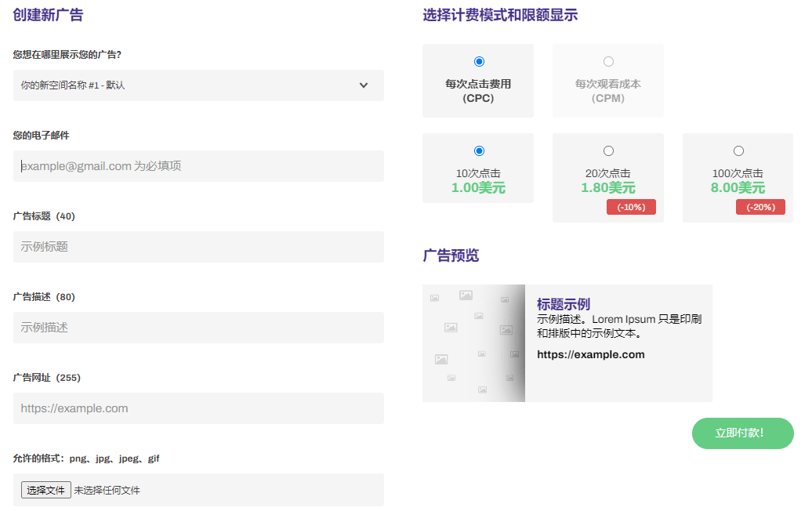Click the ad URL field https://example.com
This screenshot has height=511, width=812.
[198, 408]
